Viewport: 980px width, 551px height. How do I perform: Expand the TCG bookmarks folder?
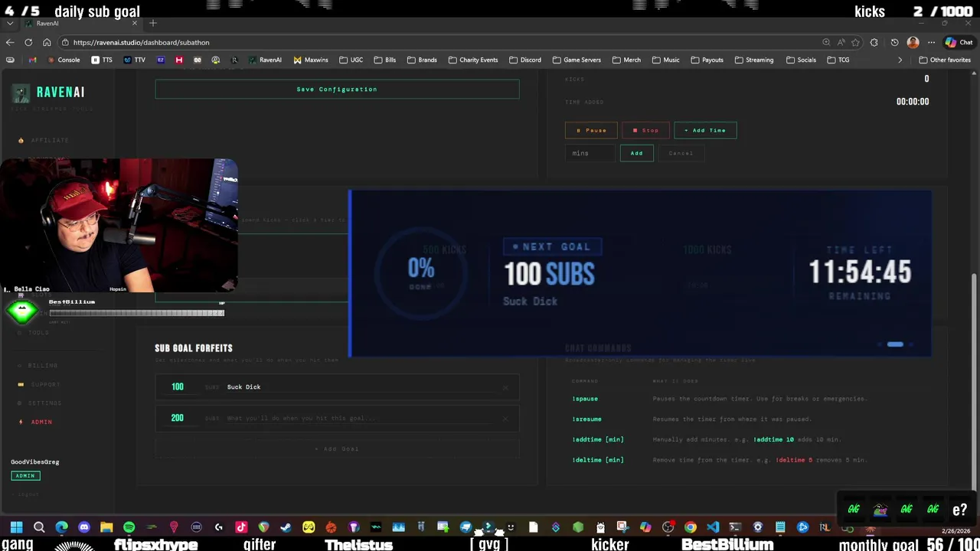click(x=838, y=60)
